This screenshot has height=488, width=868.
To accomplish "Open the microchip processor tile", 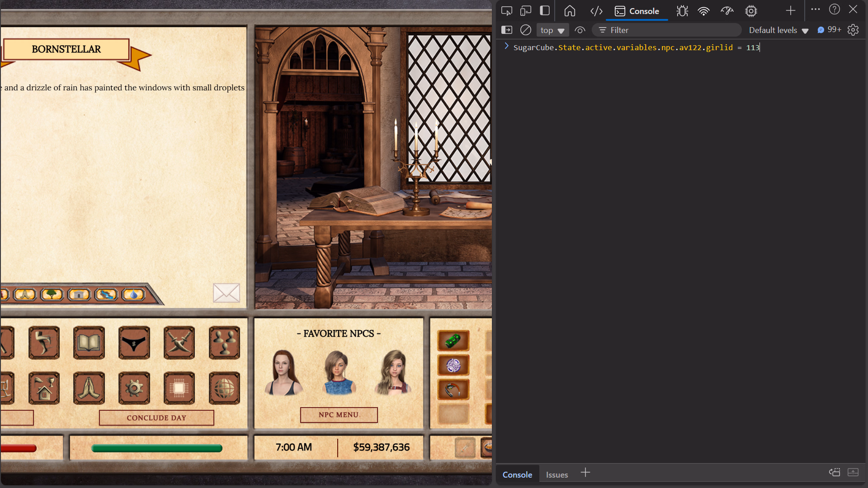I will (179, 388).
